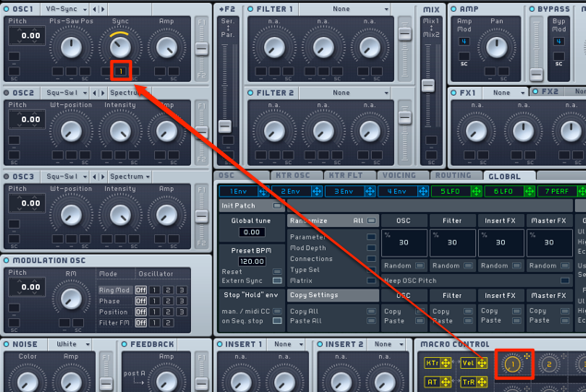Screen dimensions: 586x392
Task: Click the Noise Color knob
Action: pos(28,382)
